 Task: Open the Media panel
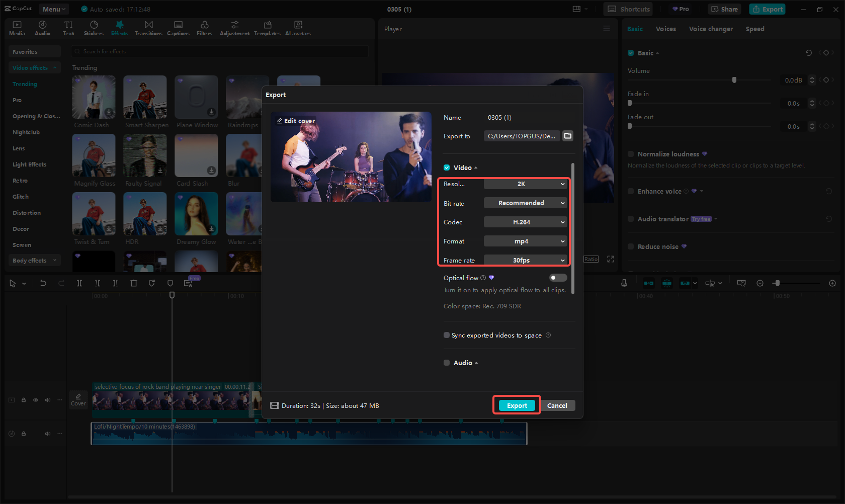17,27
